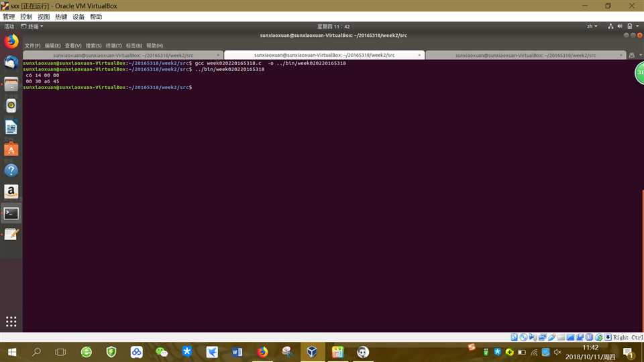Screen dimensions: 644x362
Task: Open the 查看(V) terminal menu
Action: [x=72, y=46]
